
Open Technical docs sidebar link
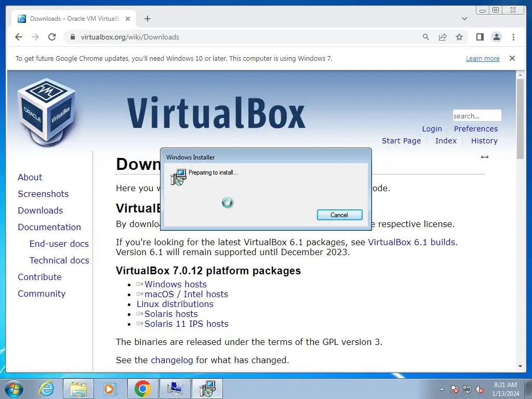pyautogui.click(x=59, y=260)
